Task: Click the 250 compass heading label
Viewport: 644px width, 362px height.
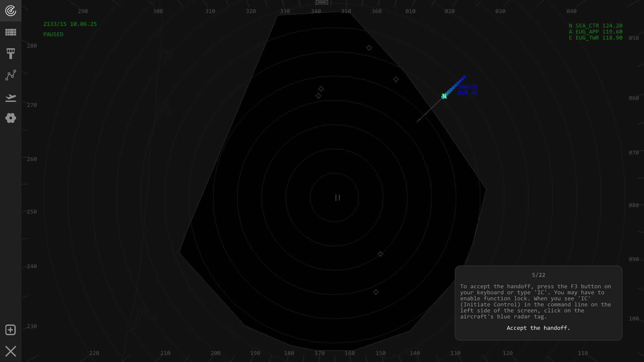Action: coord(32,212)
